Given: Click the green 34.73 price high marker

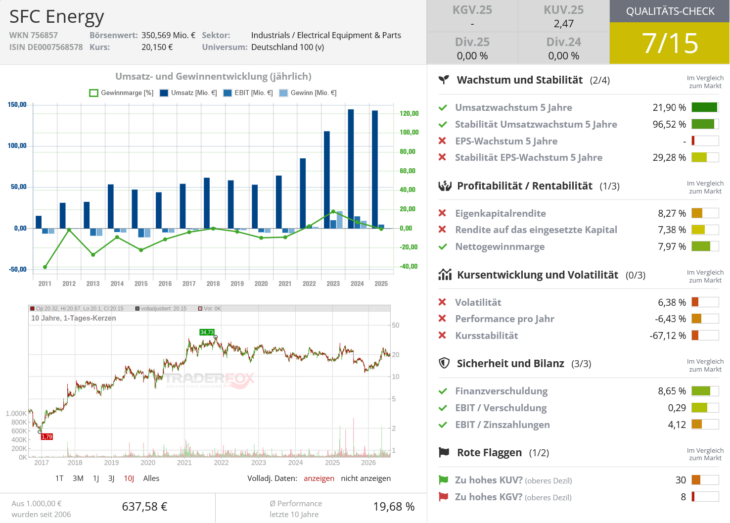Looking at the screenshot, I should tap(207, 332).
